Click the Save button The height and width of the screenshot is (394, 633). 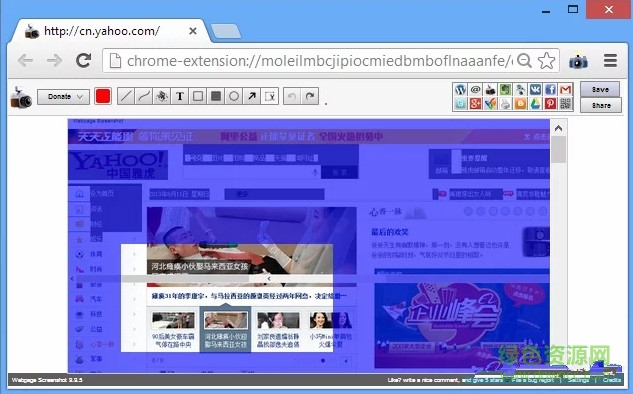tap(600, 89)
